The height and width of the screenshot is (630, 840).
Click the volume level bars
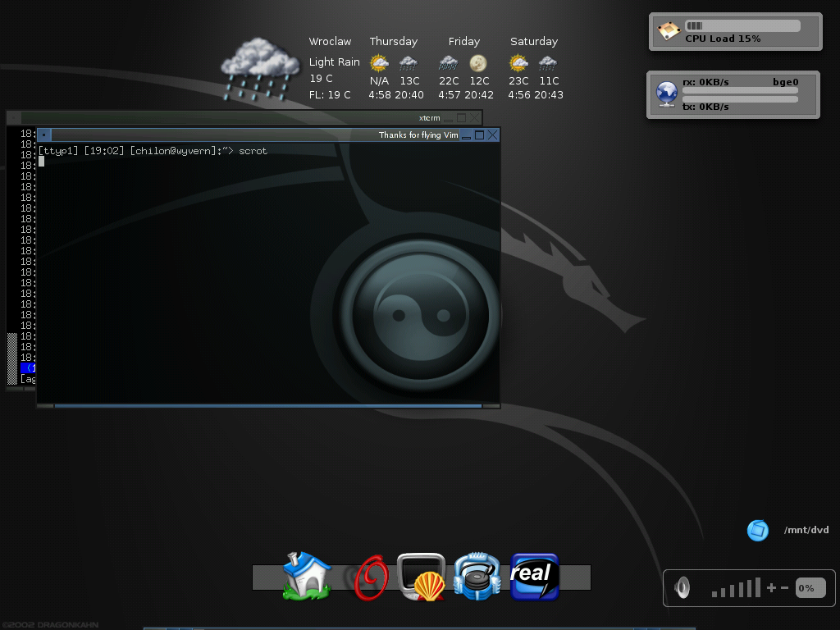[736, 588]
